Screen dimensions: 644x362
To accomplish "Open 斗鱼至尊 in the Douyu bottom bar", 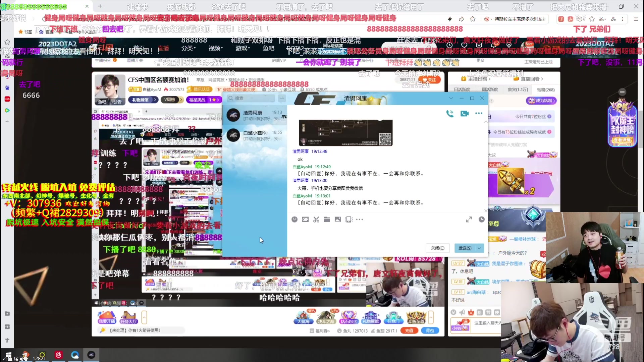I will (x=416, y=317).
